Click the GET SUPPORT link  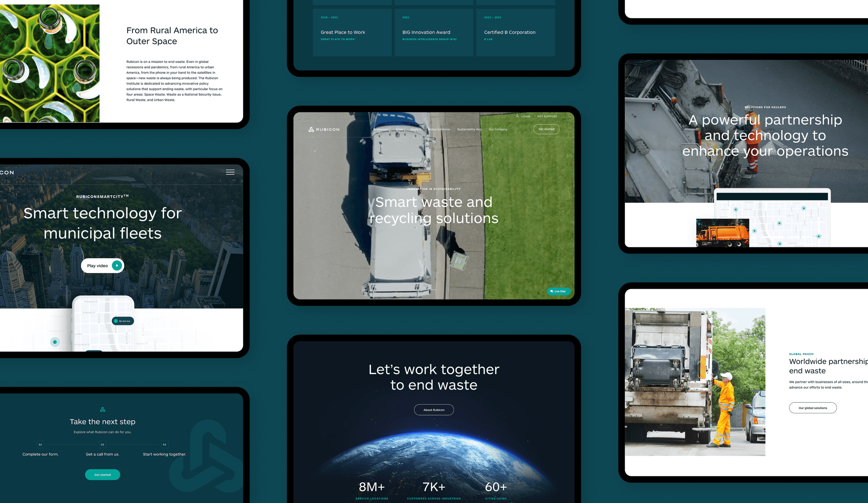(547, 117)
